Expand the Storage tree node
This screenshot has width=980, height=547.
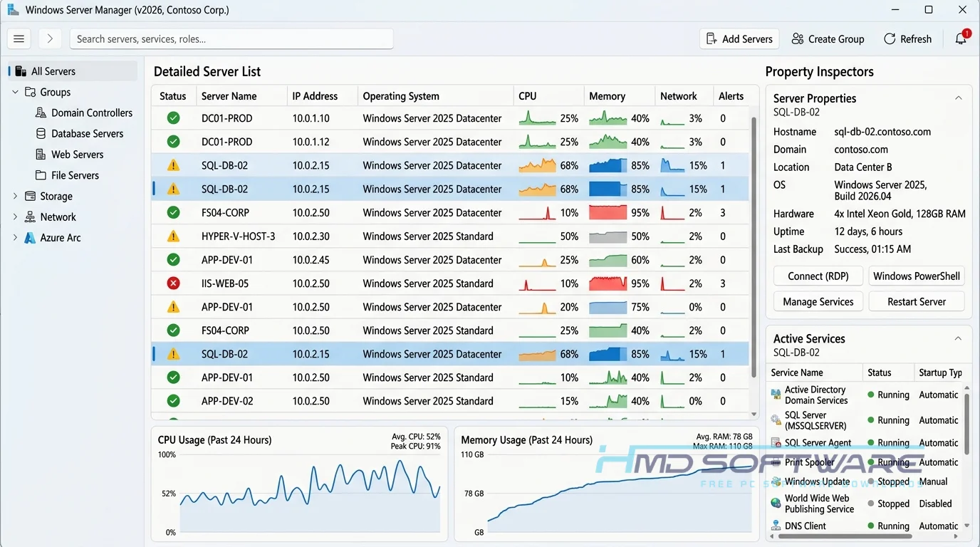[x=15, y=196]
